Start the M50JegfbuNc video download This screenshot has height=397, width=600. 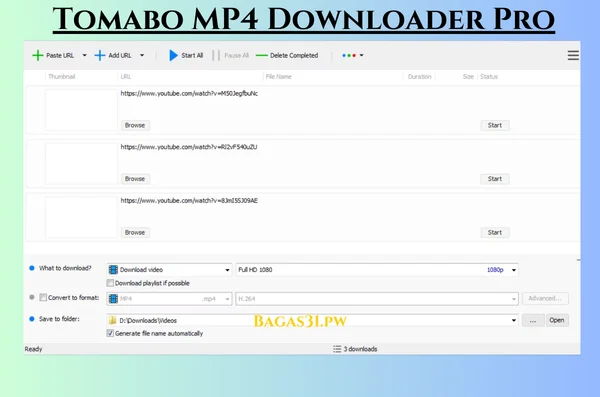(x=495, y=125)
